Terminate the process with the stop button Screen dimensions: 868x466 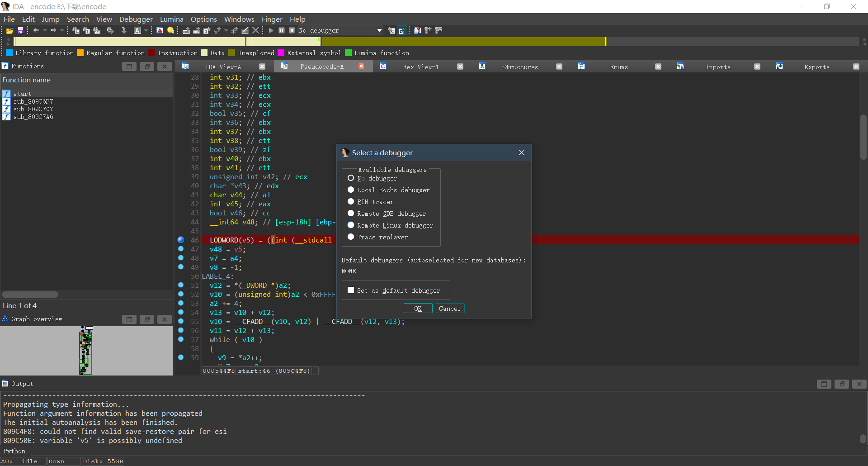click(x=292, y=30)
